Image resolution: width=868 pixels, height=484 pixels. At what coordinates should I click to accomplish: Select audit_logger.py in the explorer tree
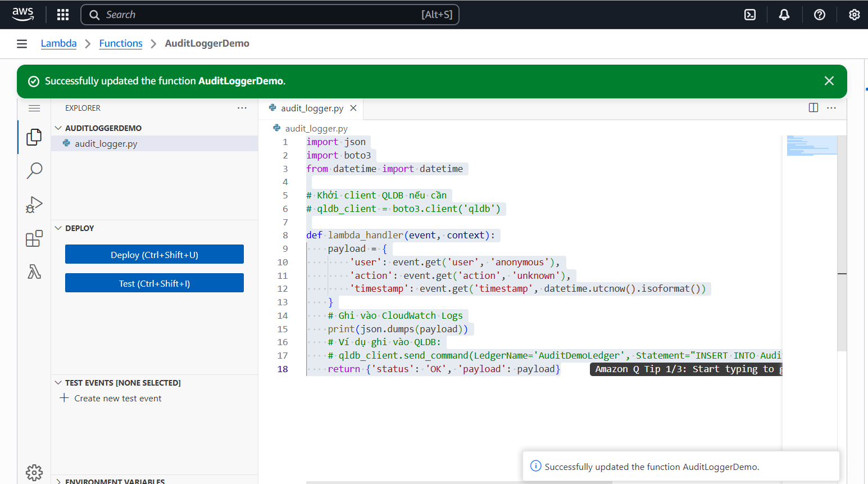pos(154,143)
